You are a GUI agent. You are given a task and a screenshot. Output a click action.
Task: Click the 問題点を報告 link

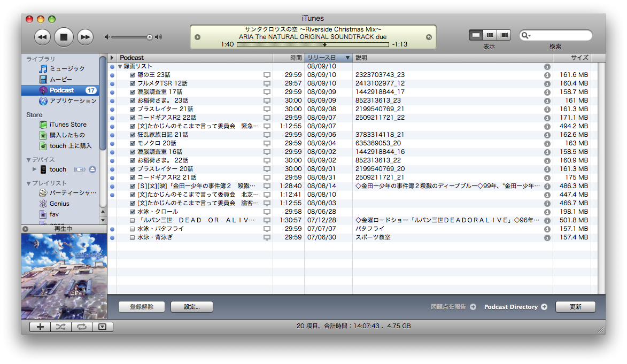(448, 307)
